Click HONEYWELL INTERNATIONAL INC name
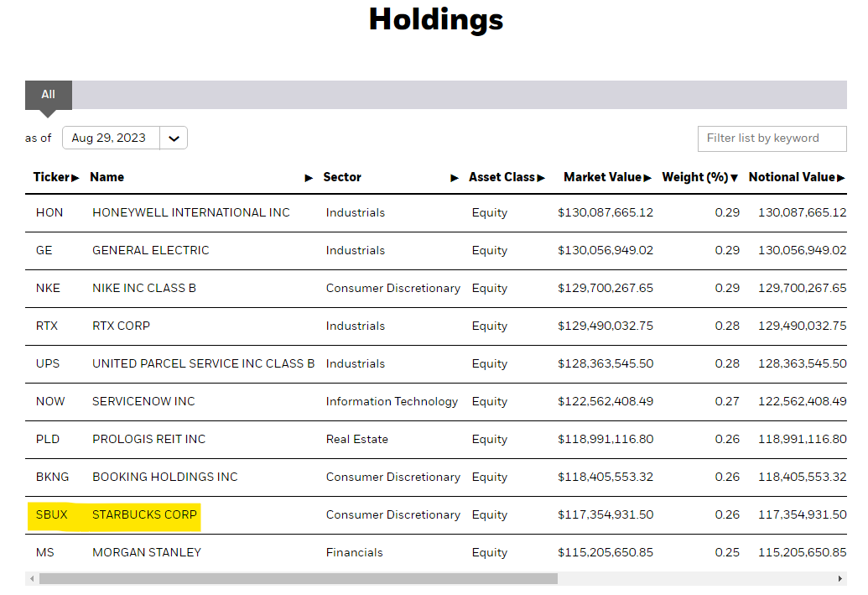868x595 pixels. pyautogui.click(x=191, y=212)
